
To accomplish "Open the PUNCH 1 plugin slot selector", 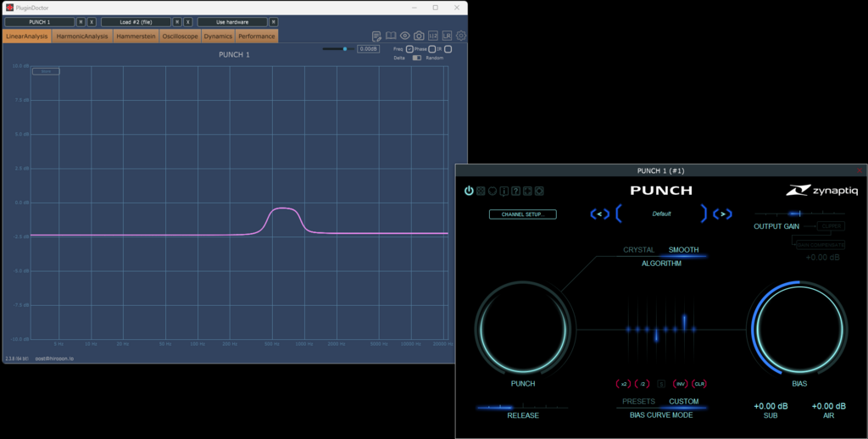I will 40,22.
